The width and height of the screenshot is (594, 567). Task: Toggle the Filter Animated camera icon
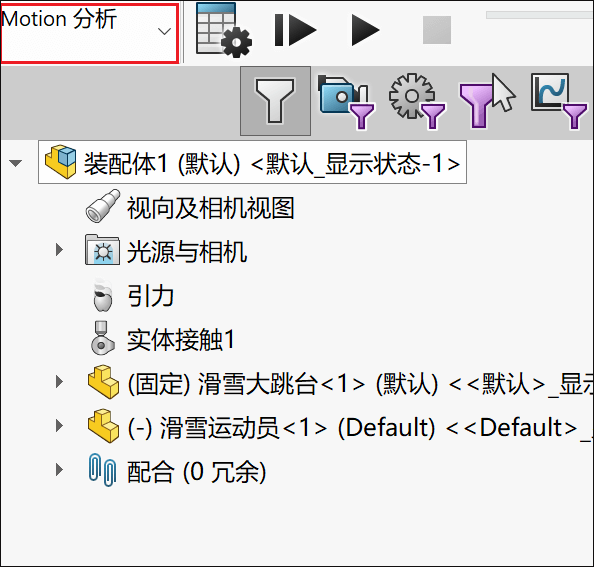coord(346,101)
